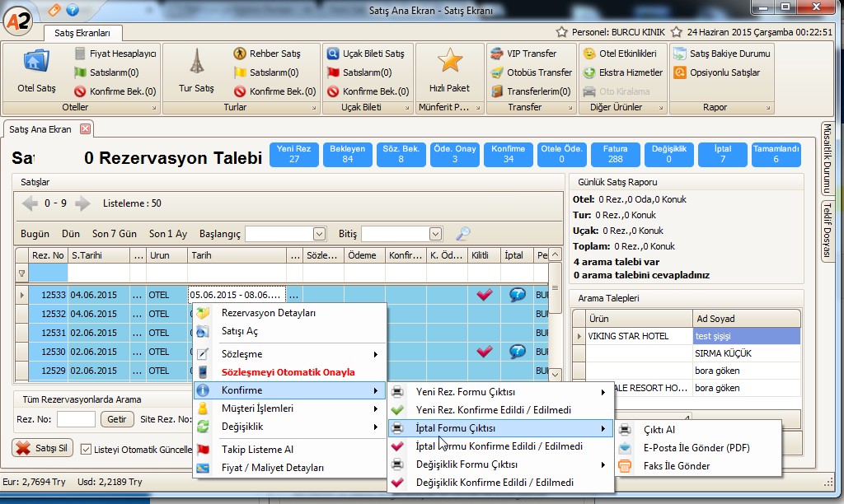The height and width of the screenshot is (504, 844).
Task: Toggle the Kilitli checkmark in row 12533
Action: point(485,295)
